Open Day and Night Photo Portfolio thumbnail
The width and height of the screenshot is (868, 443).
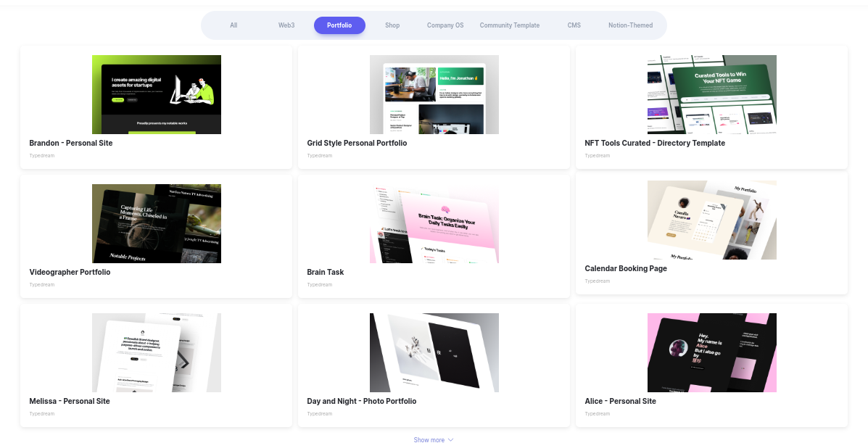pos(434,353)
